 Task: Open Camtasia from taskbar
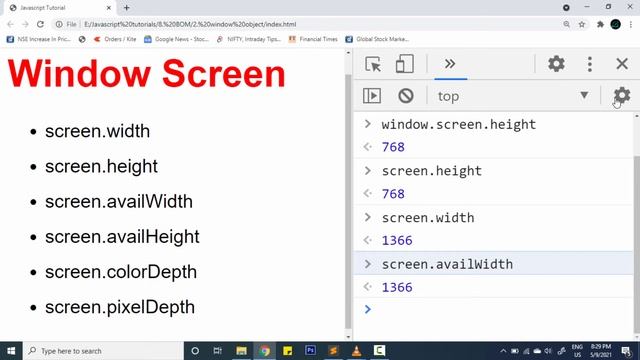(379, 351)
